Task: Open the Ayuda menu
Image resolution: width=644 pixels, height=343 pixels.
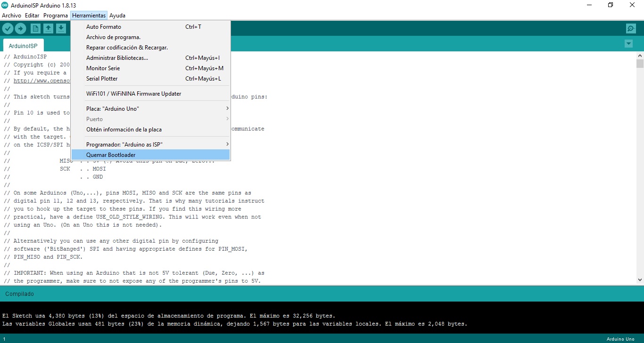Action: tap(117, 16)
